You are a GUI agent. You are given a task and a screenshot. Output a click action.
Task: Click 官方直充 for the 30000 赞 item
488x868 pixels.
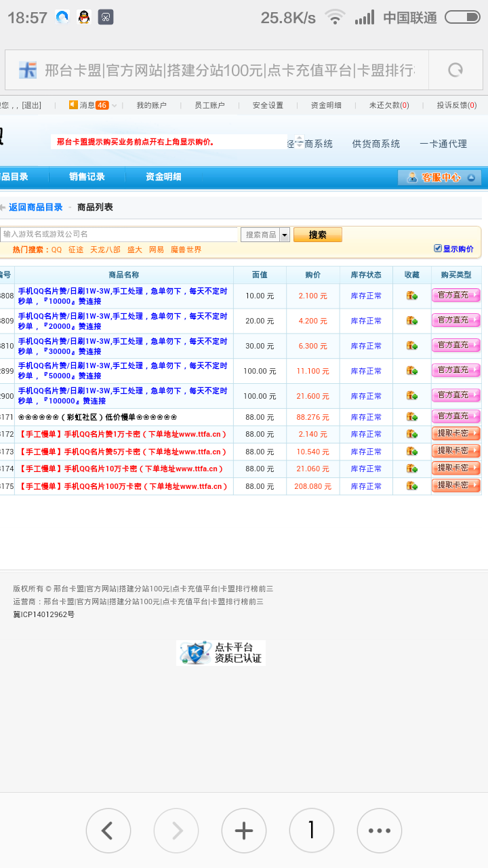455,345
